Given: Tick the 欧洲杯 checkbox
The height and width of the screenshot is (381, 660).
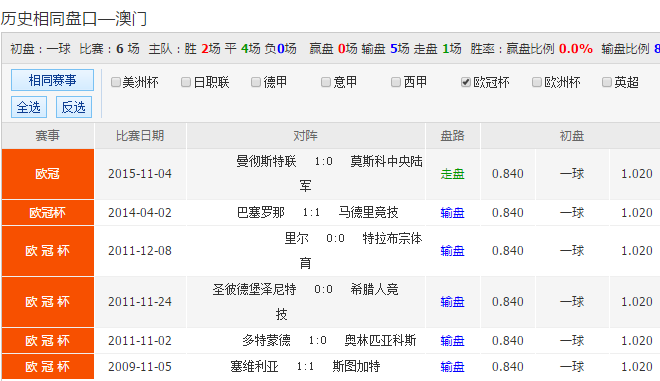Looking at the screenshot, I should point(536,82).
